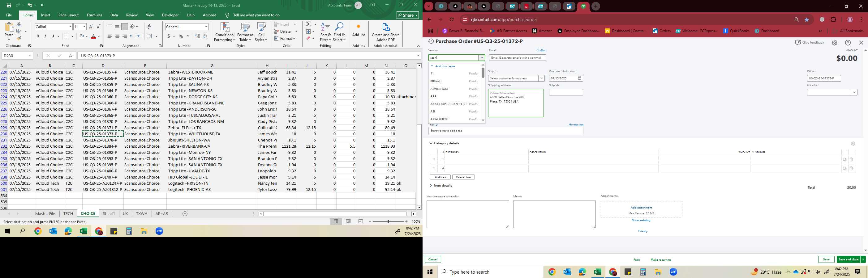Open Ship to customer dropdown

[541, 78]
